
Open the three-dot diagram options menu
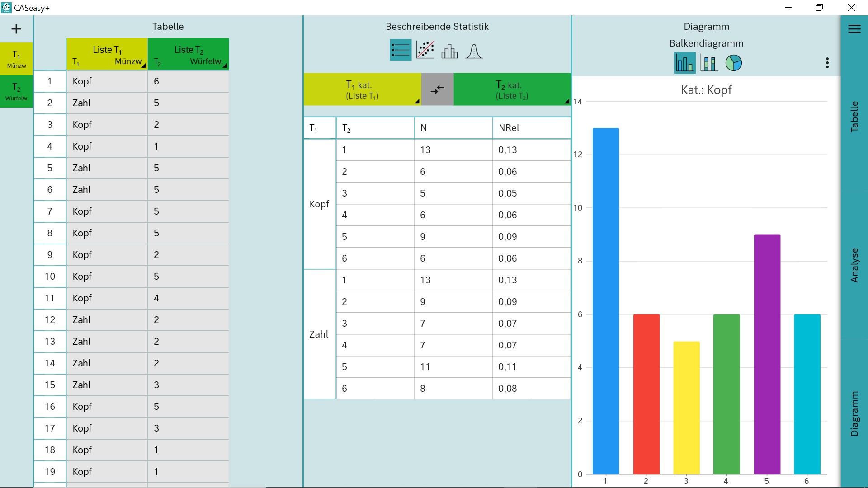[827, 63]
